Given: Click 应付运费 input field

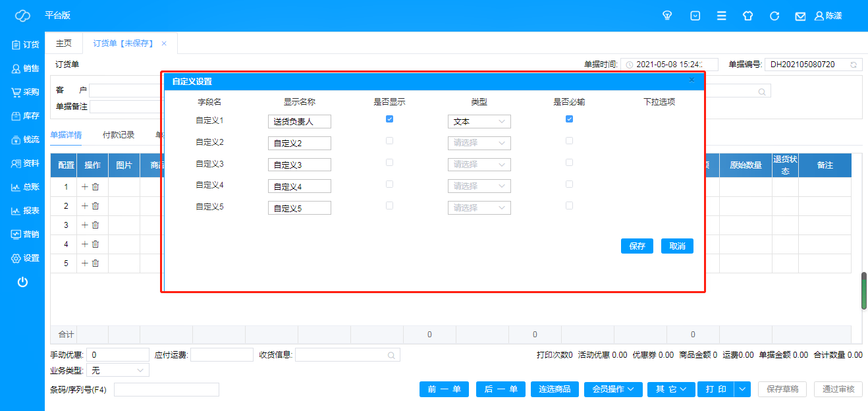Looking at the screenshot, I should pos(222,355).
